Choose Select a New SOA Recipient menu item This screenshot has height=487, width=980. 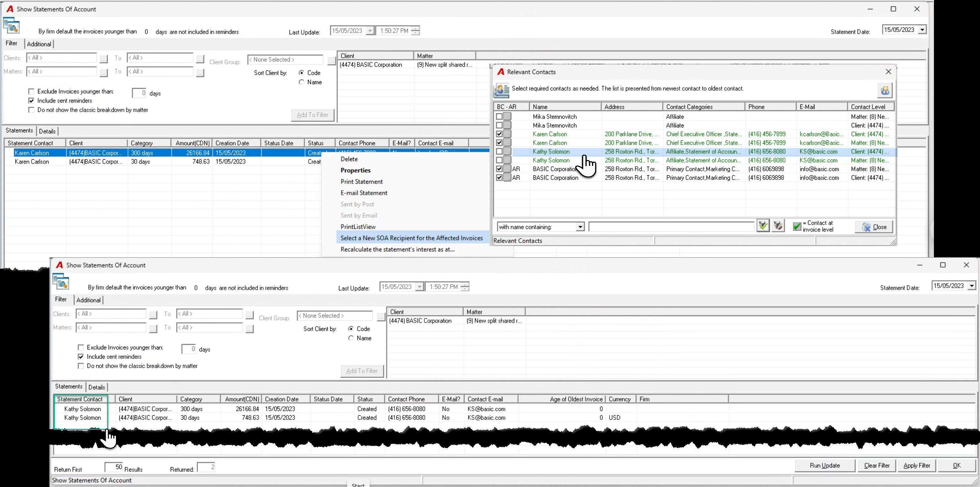[x=412, y=238]
